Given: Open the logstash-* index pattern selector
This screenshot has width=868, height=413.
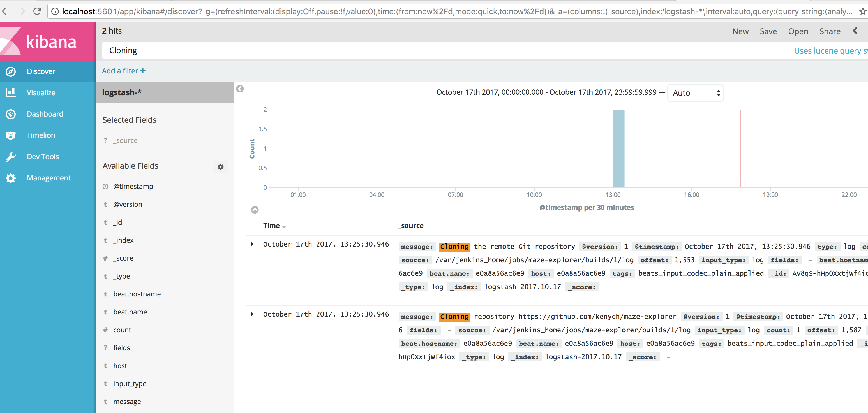Looking at the screenshot, I should pyautogui.click(x=165, y=92).
